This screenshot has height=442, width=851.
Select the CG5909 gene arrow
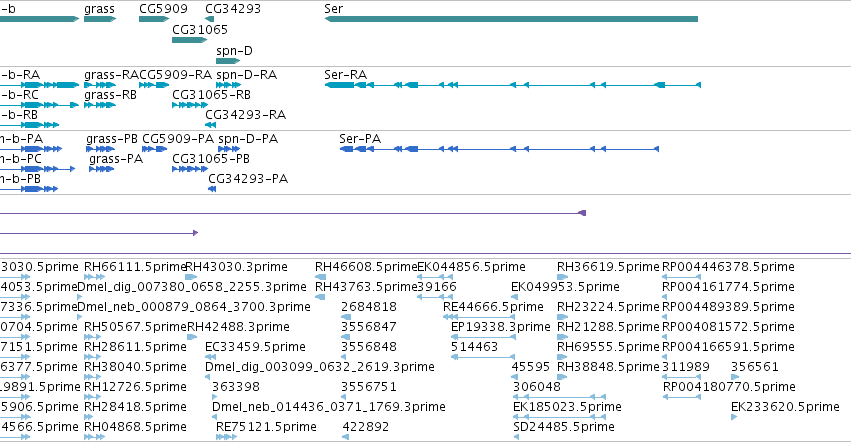tap(154, 19)
